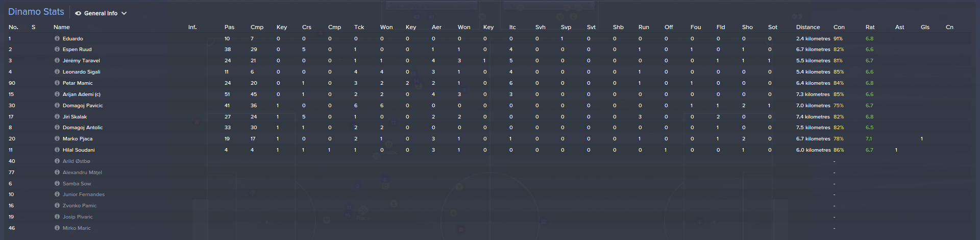Click info icon for Junior Fernandes
Viewport: 980px width, 240px height.
click(x=57, y=195)
